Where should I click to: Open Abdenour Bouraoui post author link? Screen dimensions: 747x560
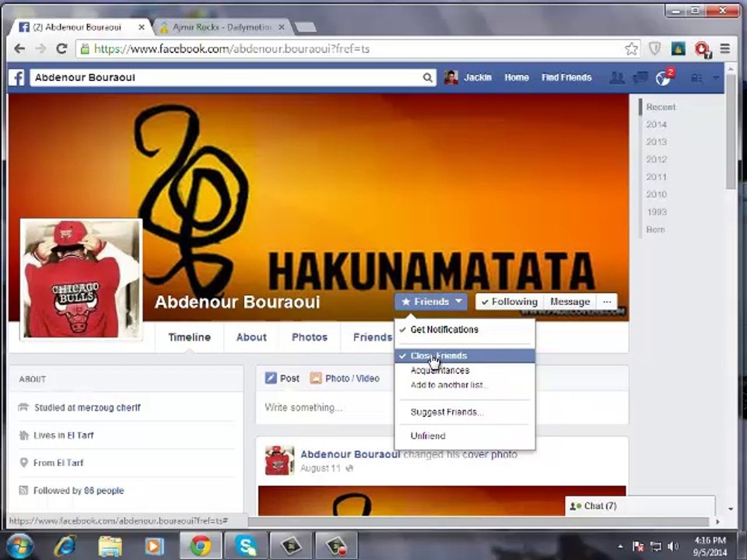[350, 454]
